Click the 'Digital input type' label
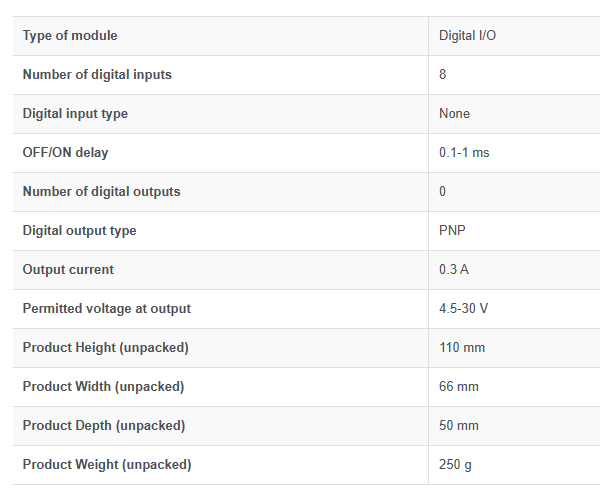 (x=75, y=114)
